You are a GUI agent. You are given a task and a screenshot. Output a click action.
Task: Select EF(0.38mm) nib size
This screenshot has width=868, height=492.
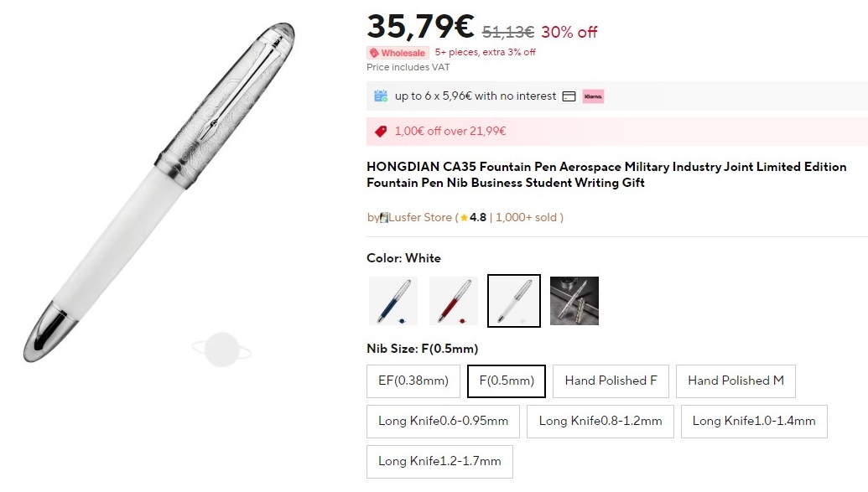pos(413,381)
